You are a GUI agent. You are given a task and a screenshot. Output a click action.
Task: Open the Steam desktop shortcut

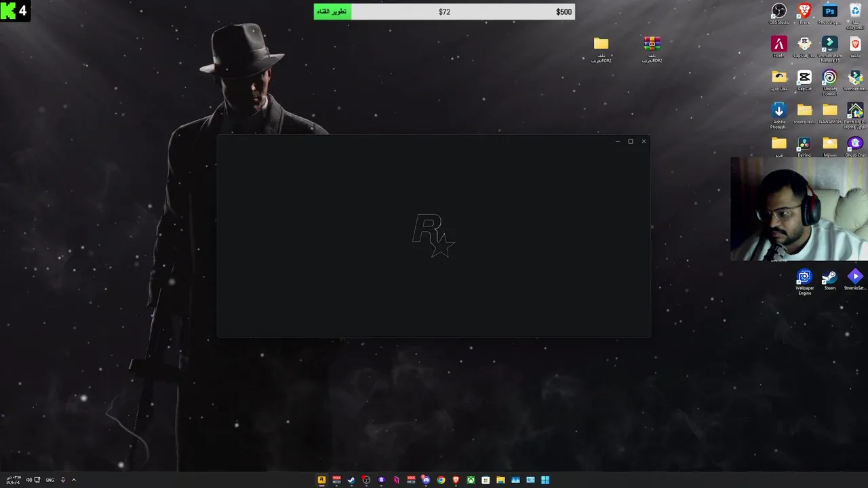829,280
